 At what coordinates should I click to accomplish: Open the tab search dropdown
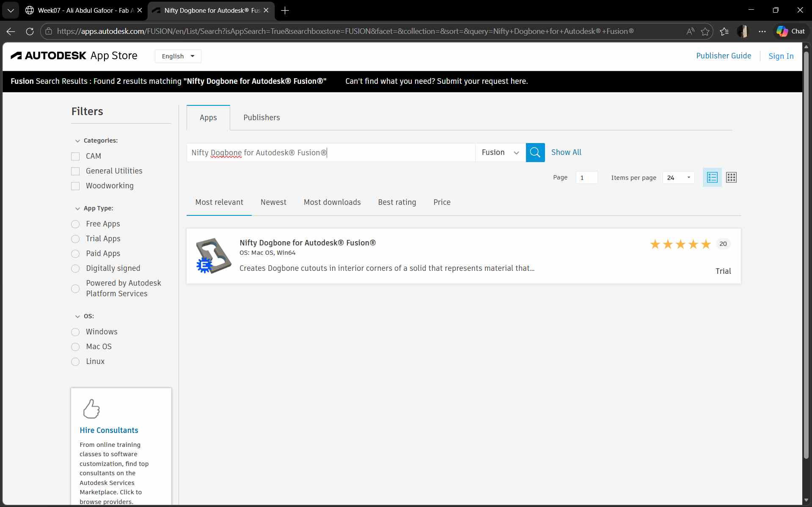(11, 11)
